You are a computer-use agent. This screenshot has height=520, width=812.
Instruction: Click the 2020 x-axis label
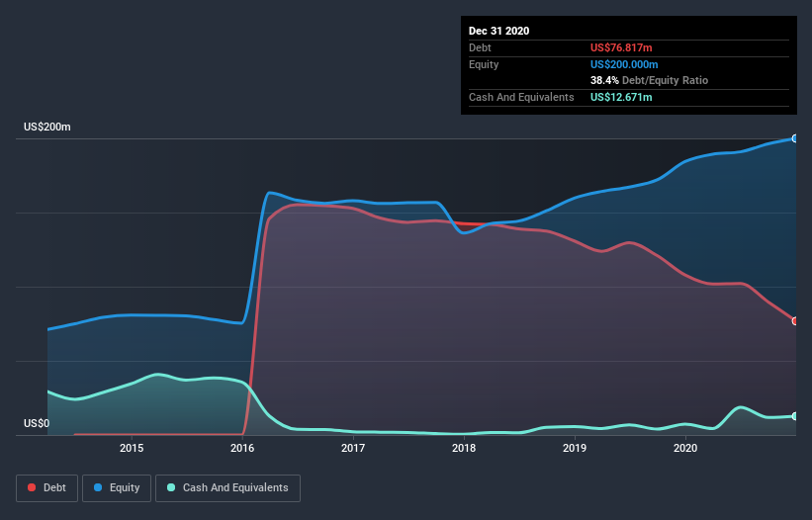tap(685, 448)
